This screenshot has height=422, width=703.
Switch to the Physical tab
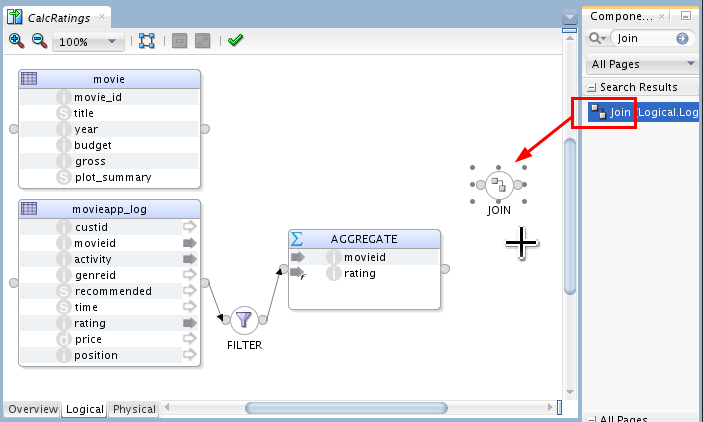[x=134, y=409]
